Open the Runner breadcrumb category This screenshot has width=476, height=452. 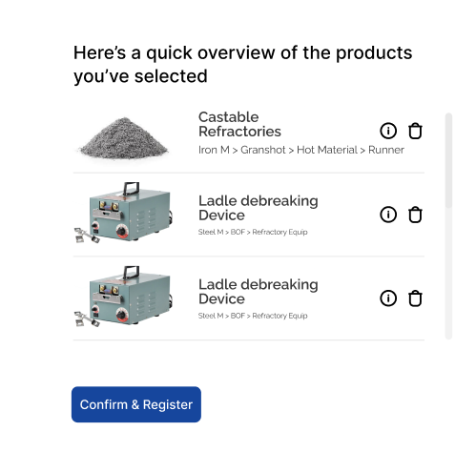(386, 150)
